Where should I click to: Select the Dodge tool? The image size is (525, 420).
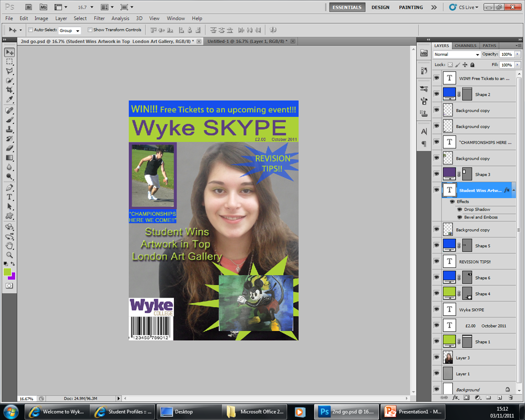point(9,177)
